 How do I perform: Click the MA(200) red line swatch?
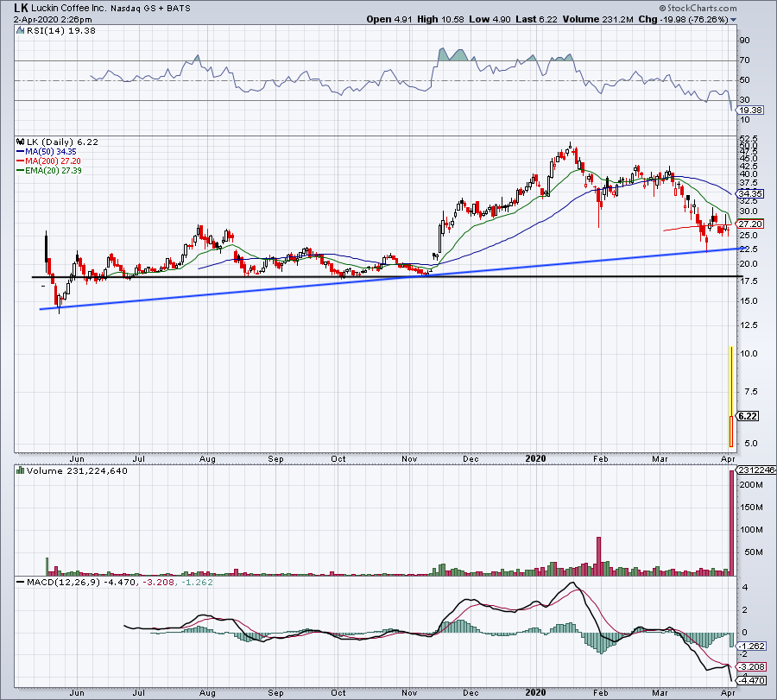(x=21, y=161)
